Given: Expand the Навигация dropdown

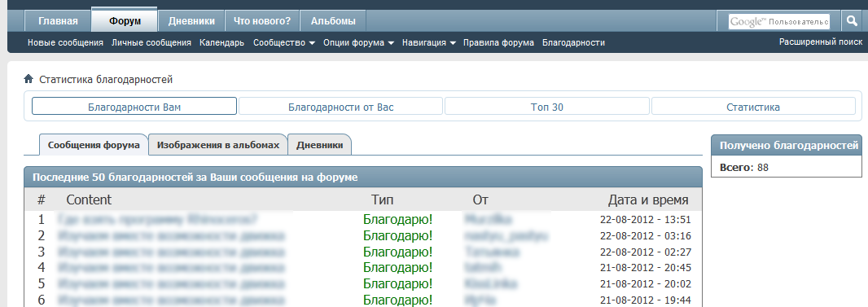Looking at the screenshot, I should tap(428, 42).
